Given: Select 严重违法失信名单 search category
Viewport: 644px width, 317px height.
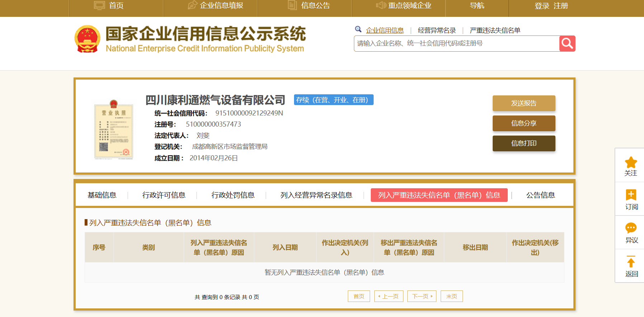Looking at the screenshot, I should 495,30.
